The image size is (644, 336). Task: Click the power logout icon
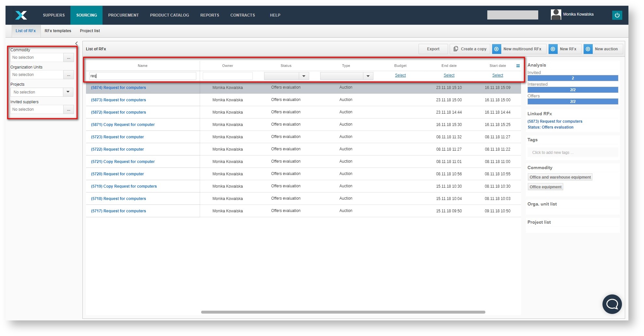pyautogui.click(x=617, y=15)
